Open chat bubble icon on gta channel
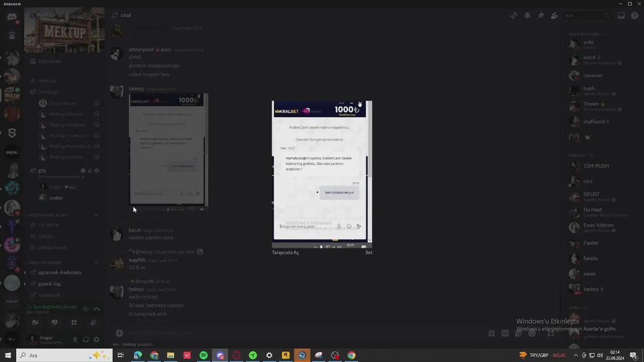 tap(83, 171)
